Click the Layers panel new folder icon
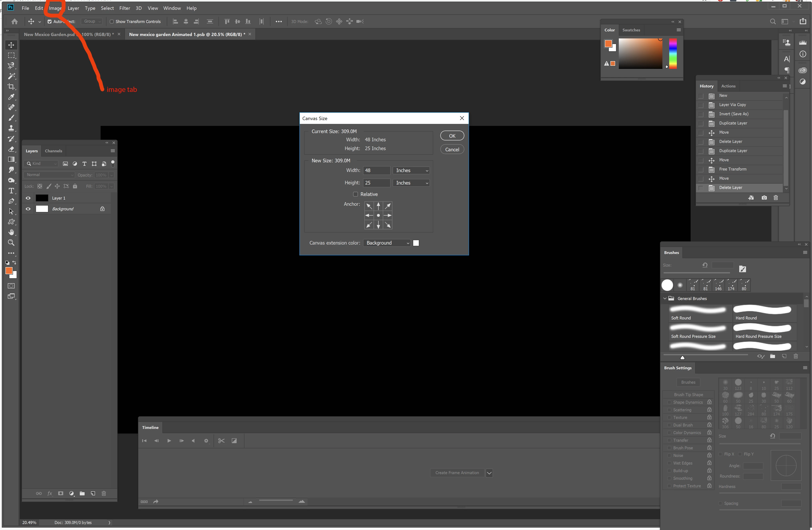The height and width of the screenshot is (530, 812). tap(82, 493)
